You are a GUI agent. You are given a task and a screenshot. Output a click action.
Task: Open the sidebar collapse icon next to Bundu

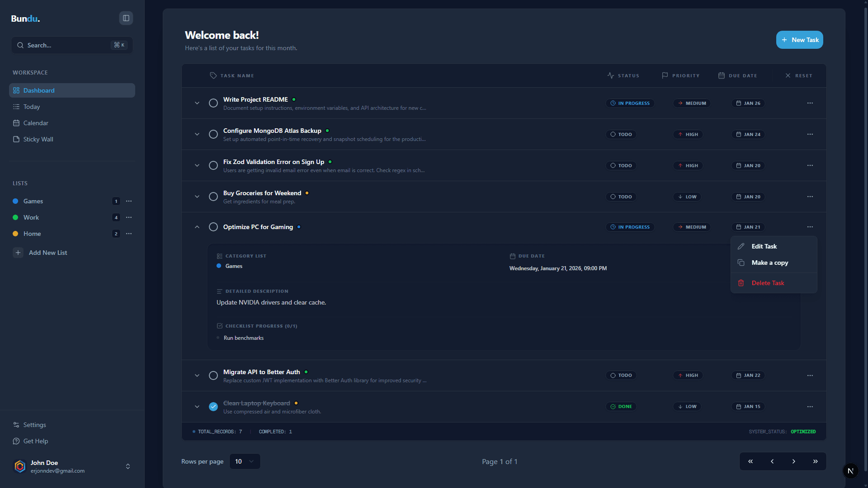[125, 18]
